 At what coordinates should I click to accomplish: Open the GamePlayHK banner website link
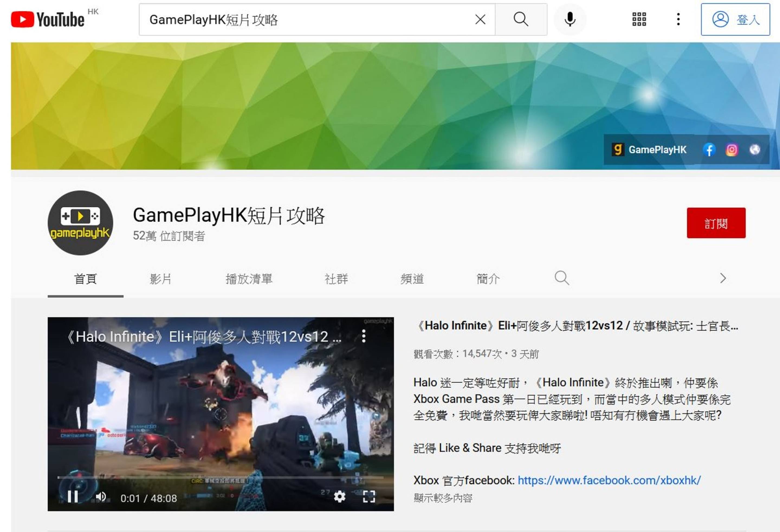[x=649, y=149]
